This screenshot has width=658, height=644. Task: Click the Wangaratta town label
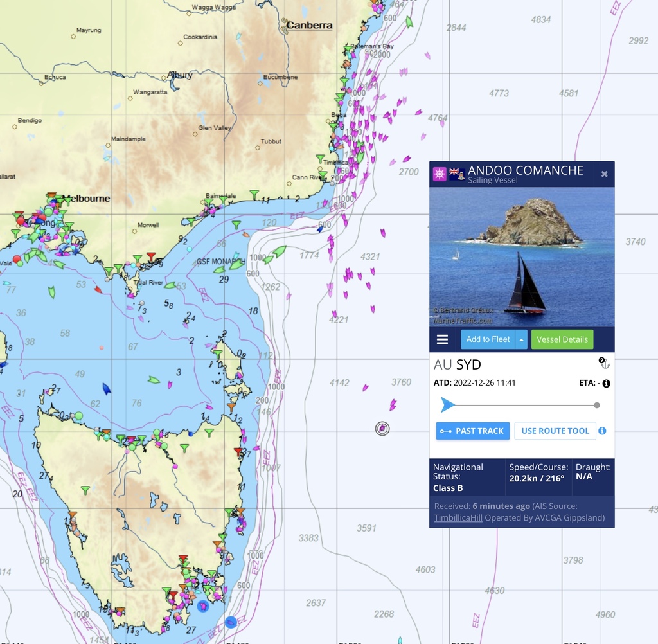click(150, 92)
